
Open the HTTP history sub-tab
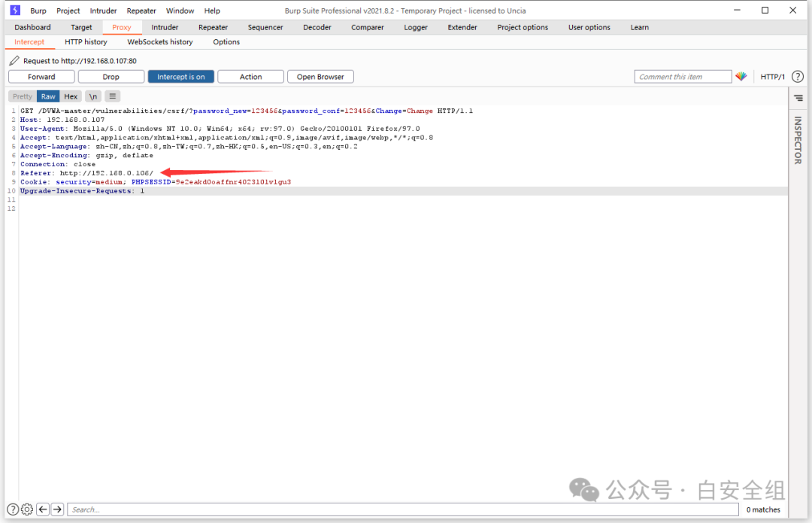point(86,42)
